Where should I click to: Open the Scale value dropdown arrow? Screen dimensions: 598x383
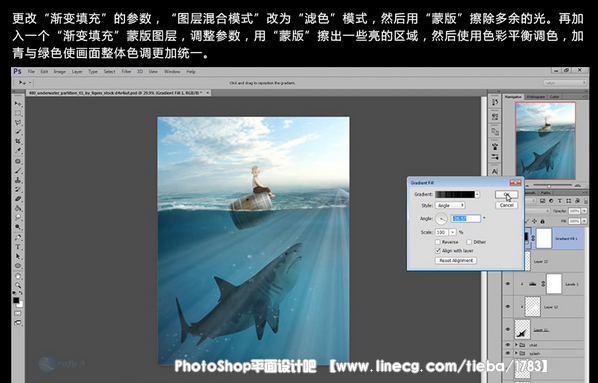coord(452,232)
